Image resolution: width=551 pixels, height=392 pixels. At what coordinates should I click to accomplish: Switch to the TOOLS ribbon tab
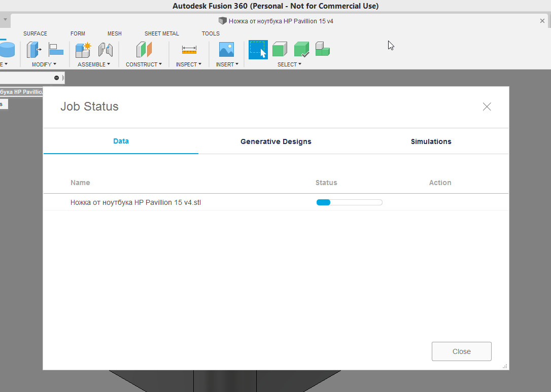pos(211,33)
